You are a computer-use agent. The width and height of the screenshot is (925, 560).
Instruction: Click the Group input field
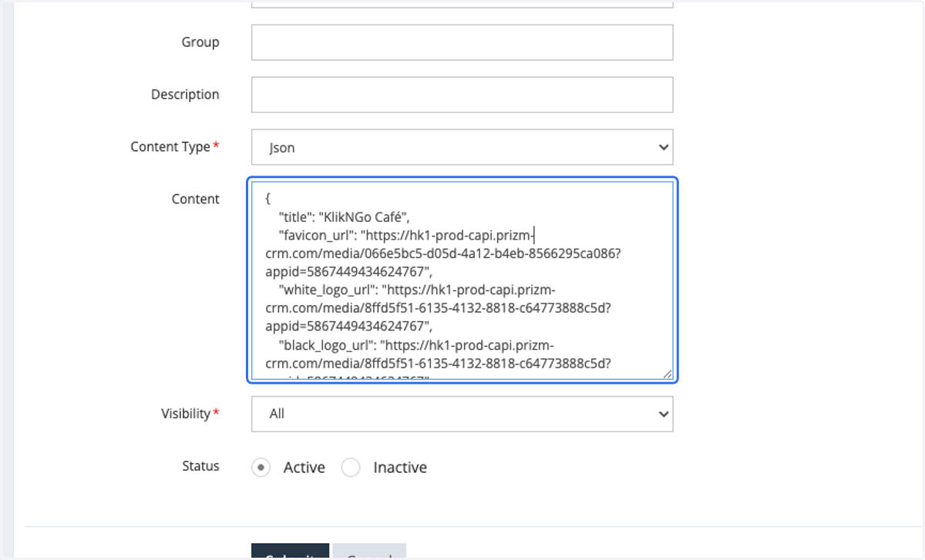tap(462, 42)
